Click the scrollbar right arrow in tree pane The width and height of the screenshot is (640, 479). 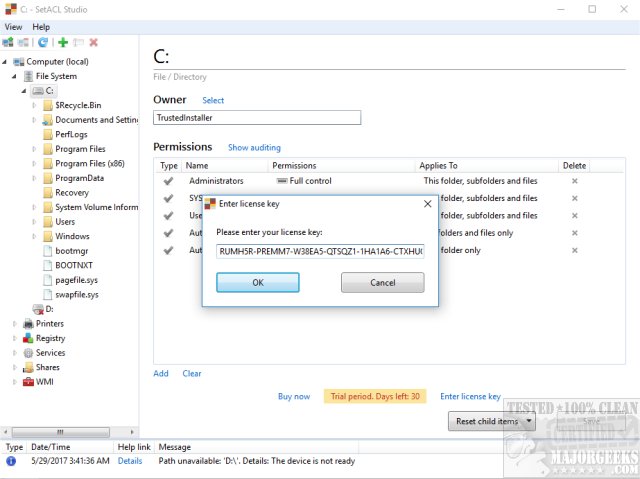(x=132, y=432)
